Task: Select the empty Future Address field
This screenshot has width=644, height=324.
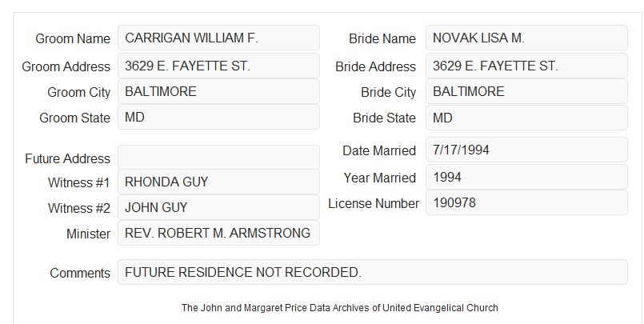Action: point(218,157)
